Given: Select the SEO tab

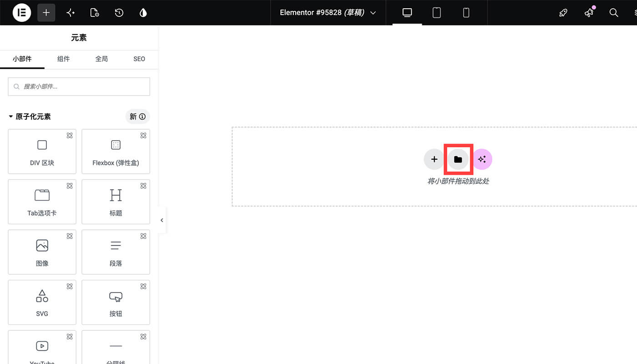Looking at the screenshot, I should click(x=139, y=59).
